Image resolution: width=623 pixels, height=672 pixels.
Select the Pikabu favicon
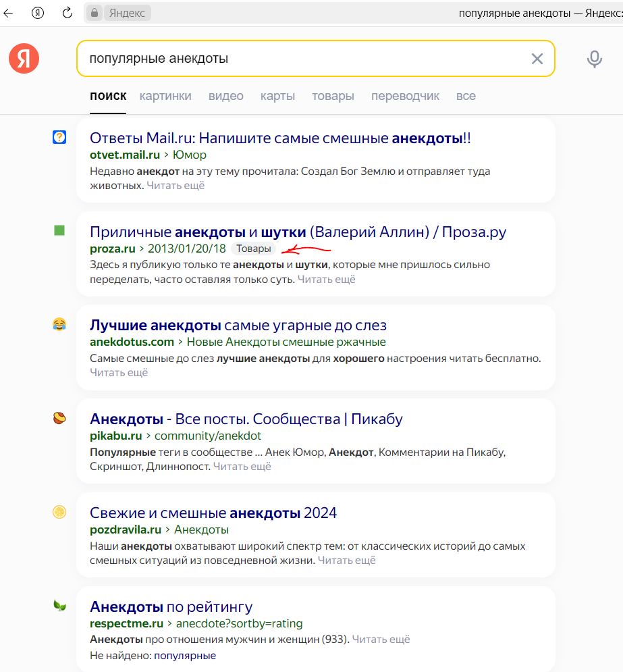[x=59, y=419]
